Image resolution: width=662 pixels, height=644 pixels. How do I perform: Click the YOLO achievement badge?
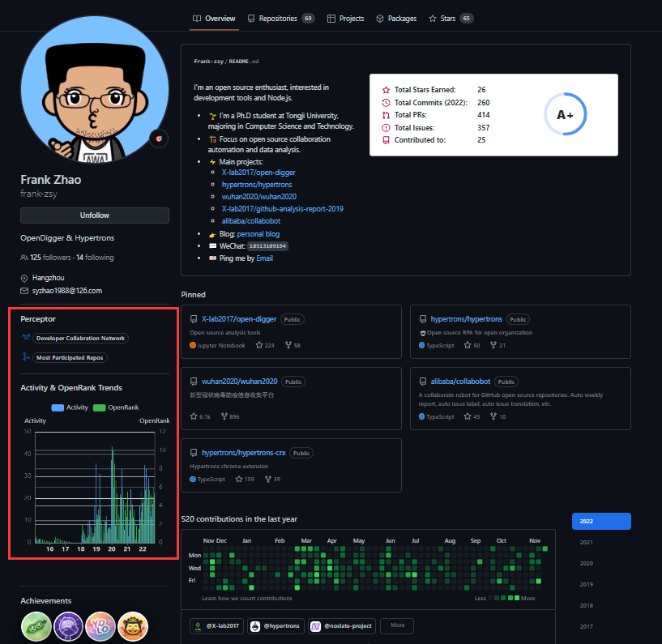[100, 627]
